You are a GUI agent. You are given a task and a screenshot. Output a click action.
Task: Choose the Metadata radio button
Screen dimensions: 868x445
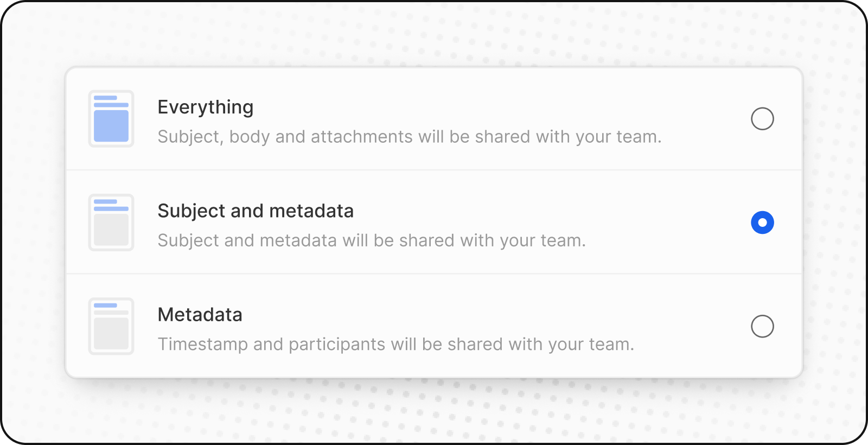pyautogui.click(x=762, y=326)
